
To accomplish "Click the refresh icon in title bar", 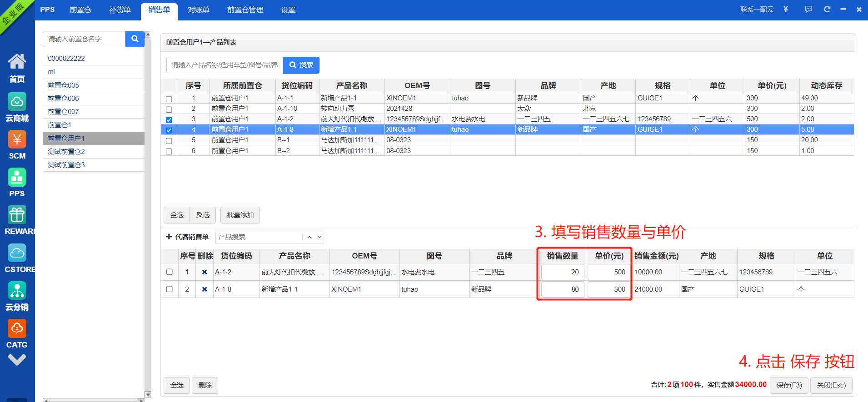I will coord(827,10).
